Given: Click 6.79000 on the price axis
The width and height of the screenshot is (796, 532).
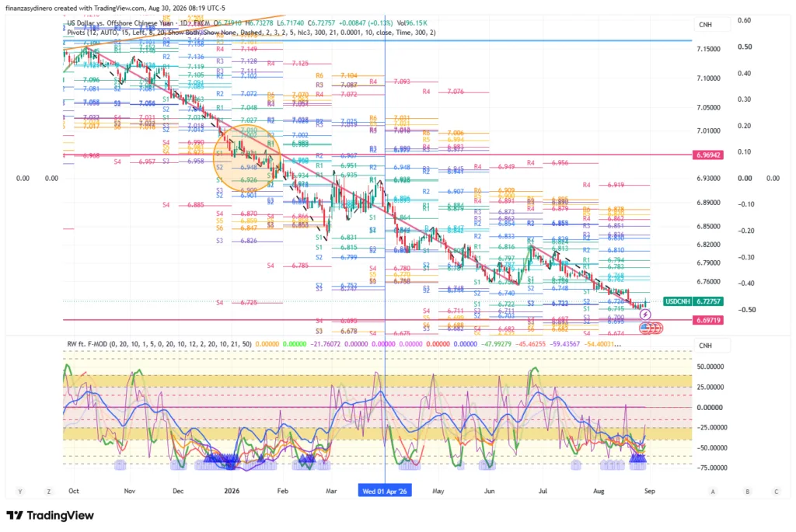Looking at the screenshot, I should point(709,263).
